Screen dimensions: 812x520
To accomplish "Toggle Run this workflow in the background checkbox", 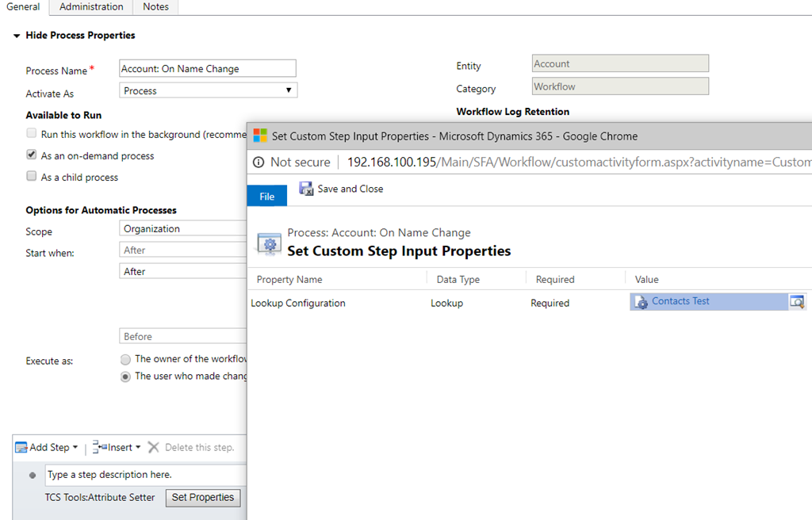I will pyautogui.click(x=32, y=134).
